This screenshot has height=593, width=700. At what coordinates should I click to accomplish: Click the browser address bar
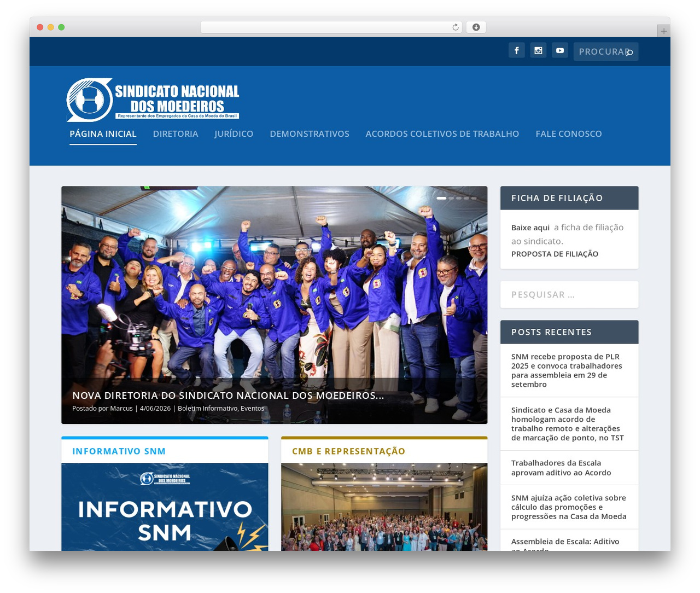click(x=331, y=27)
